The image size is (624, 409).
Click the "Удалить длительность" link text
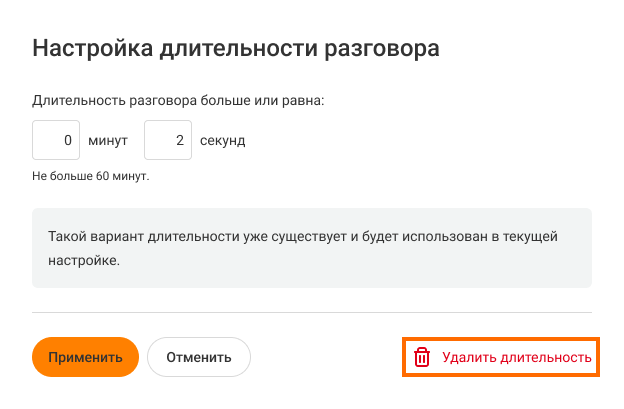516,357
